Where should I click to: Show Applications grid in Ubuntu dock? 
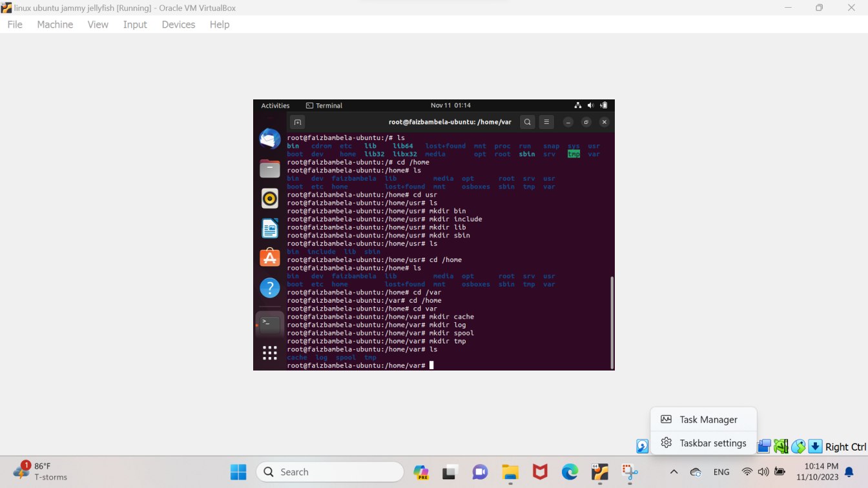pos(270,353)
